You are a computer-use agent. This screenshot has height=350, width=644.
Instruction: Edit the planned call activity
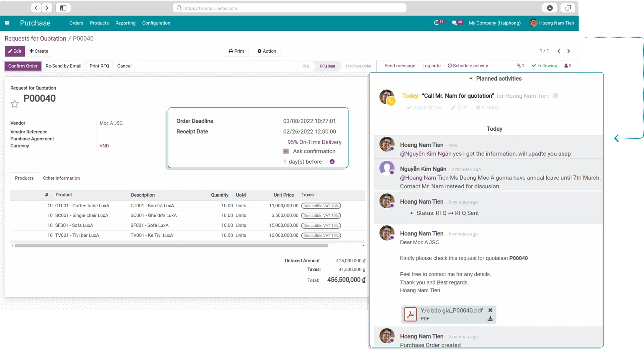pyautogui.click(x=459, y=107)
